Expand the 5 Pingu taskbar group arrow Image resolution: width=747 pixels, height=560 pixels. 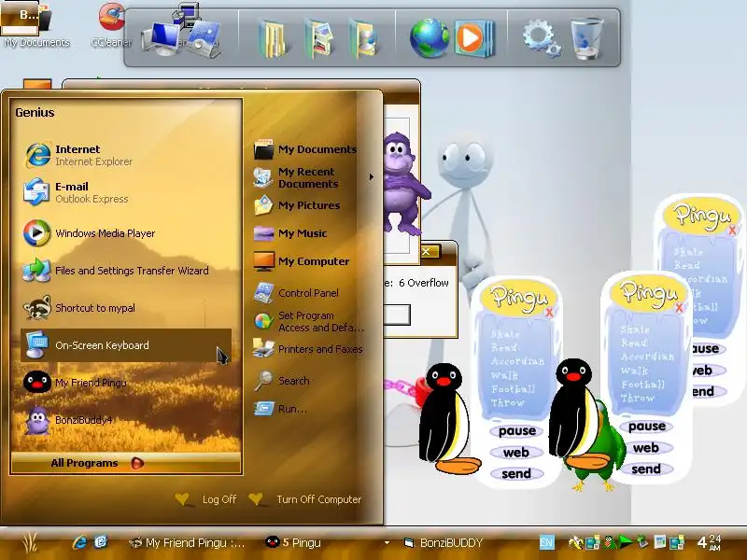tap(387, 543)
